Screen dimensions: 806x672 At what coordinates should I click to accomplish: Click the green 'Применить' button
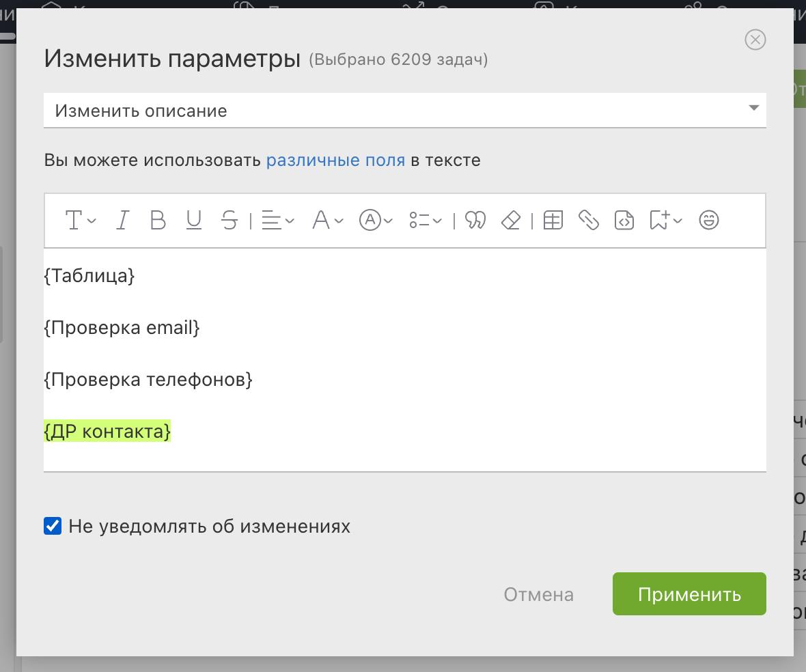coord(689,594)
